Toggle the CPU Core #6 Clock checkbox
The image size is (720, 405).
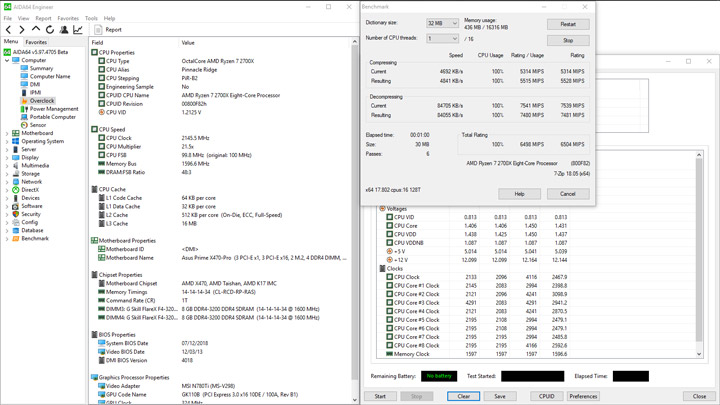tap(389, 328)
